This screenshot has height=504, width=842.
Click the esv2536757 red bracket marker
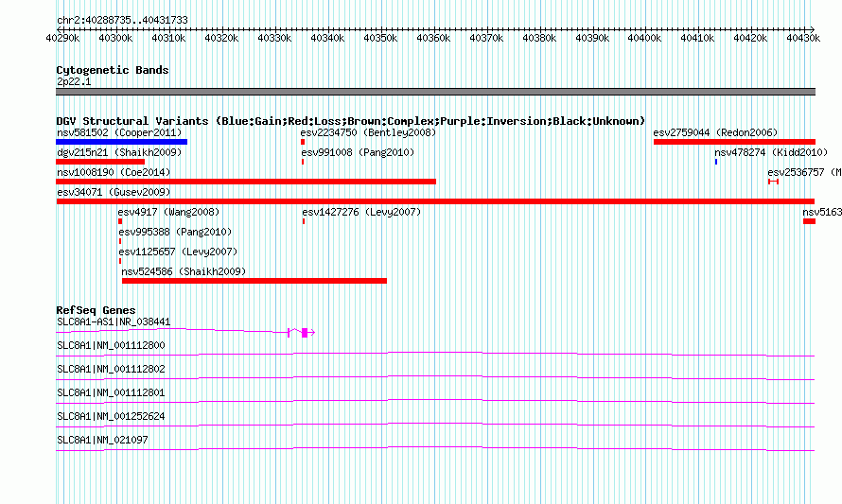click(x=773, y=182)
